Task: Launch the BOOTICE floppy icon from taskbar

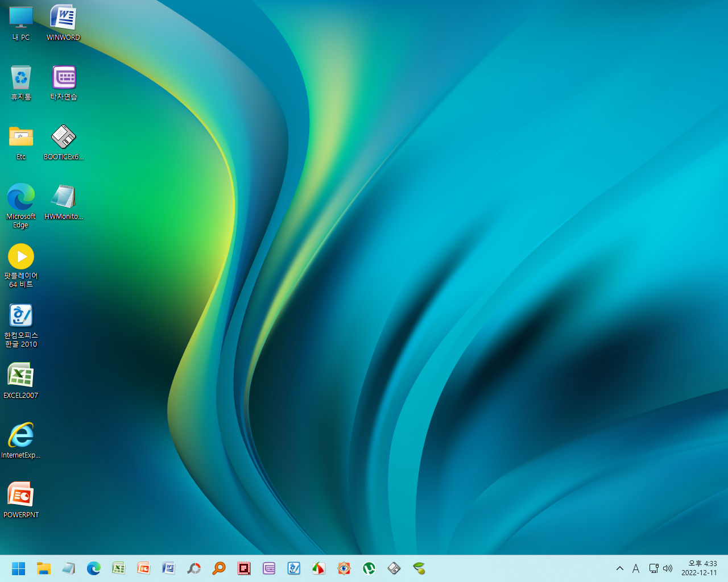Action: (x=394, y=568)
